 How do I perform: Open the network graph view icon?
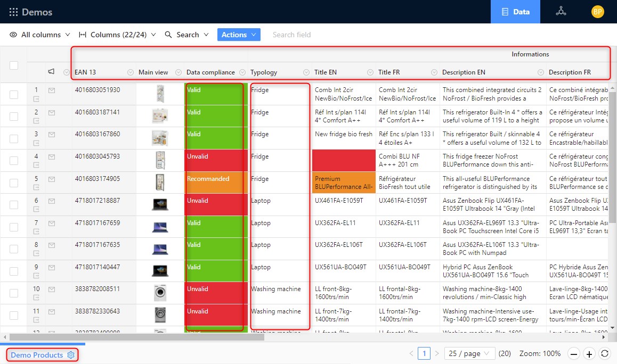coord(561,12)
